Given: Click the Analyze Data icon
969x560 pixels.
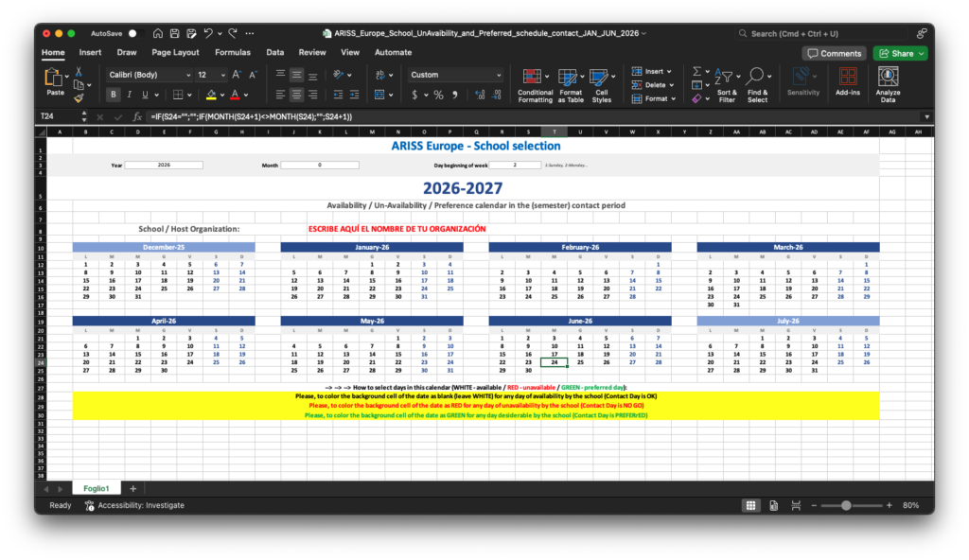Looking at the screenshot, I should [x=888, y=83].
